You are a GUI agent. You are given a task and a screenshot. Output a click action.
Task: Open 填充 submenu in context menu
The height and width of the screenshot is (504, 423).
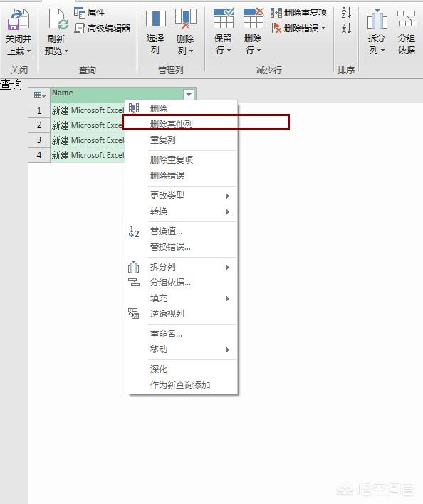point(182,298)
